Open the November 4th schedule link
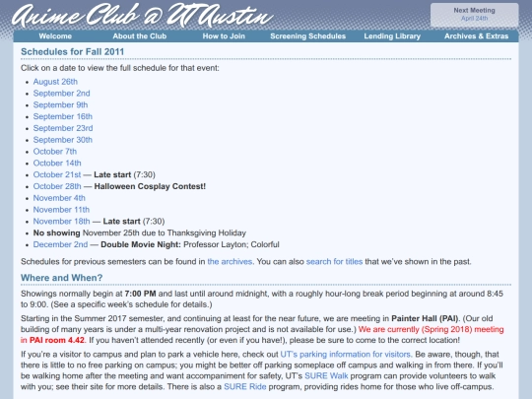Screen dimensions: 532x399 point(59,198)
